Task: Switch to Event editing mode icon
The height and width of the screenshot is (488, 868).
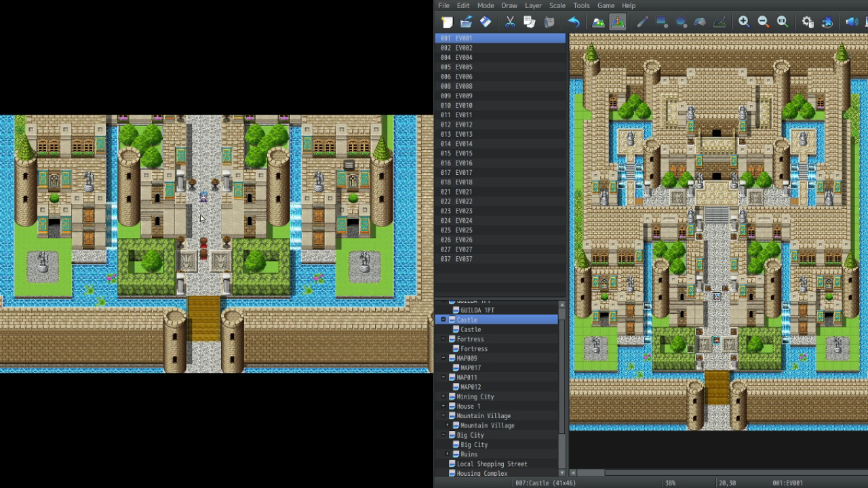Action: (x=617, y=22)
